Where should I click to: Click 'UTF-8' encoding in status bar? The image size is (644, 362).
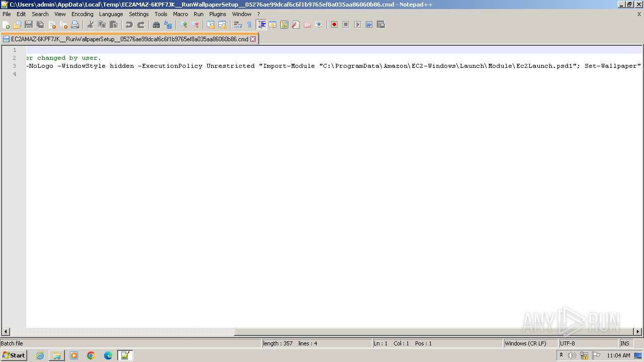[x=568, y=343]
